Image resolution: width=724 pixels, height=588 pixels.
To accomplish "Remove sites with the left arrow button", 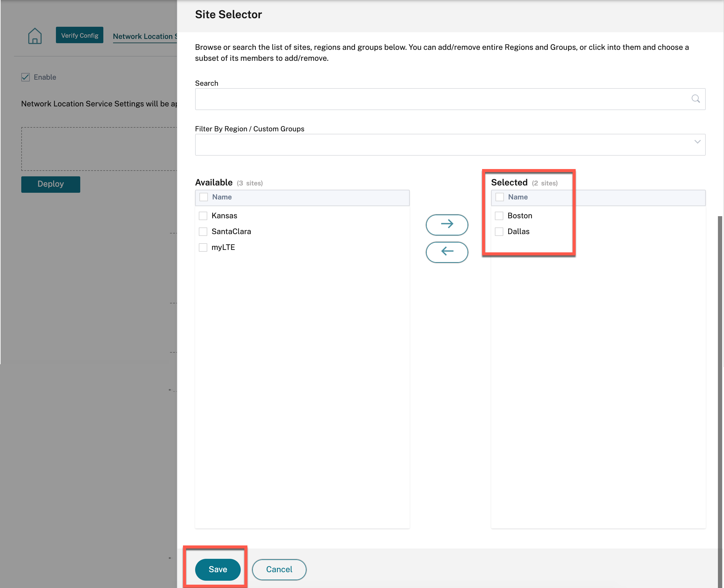I will (447, 252).
